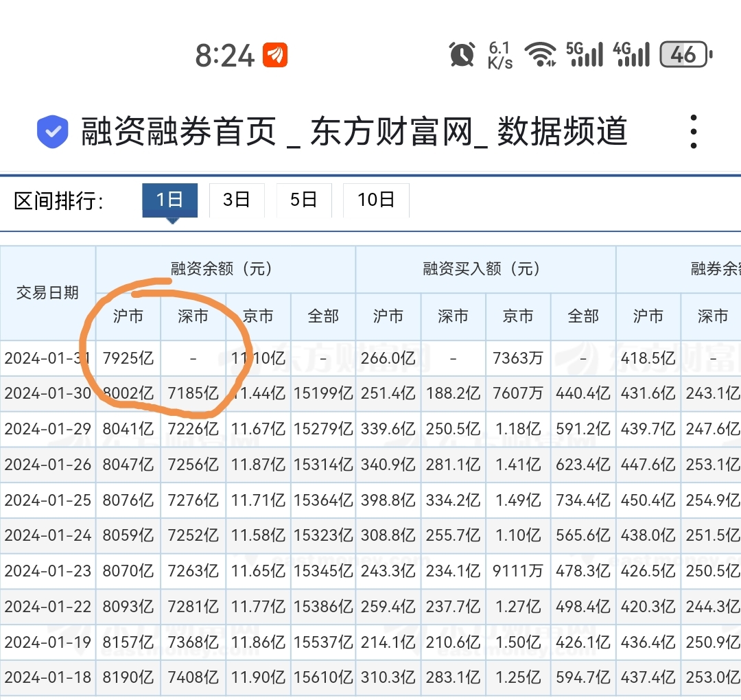Screen dimensions: 741x700
Task: Tap the 734.4亿 cell
Action: pyautogui.click(x=583, y=500)
